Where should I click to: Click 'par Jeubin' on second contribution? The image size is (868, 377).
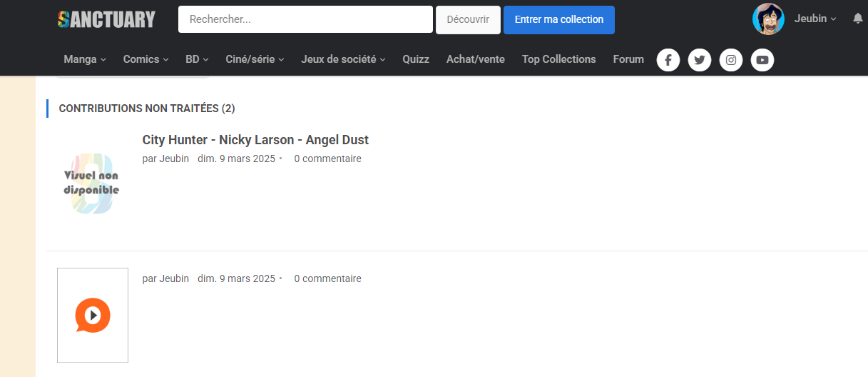165,278
